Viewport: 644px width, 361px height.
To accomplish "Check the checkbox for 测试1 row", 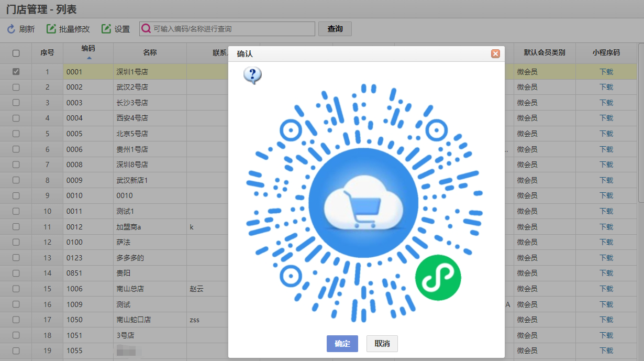I will [x=16, y=211].
